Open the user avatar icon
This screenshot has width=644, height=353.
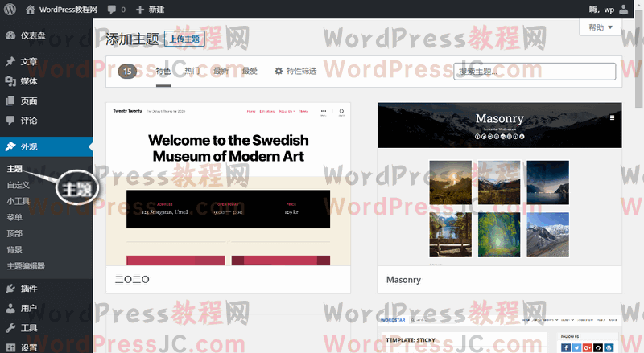pyautogui.click(x=623, y=10)
